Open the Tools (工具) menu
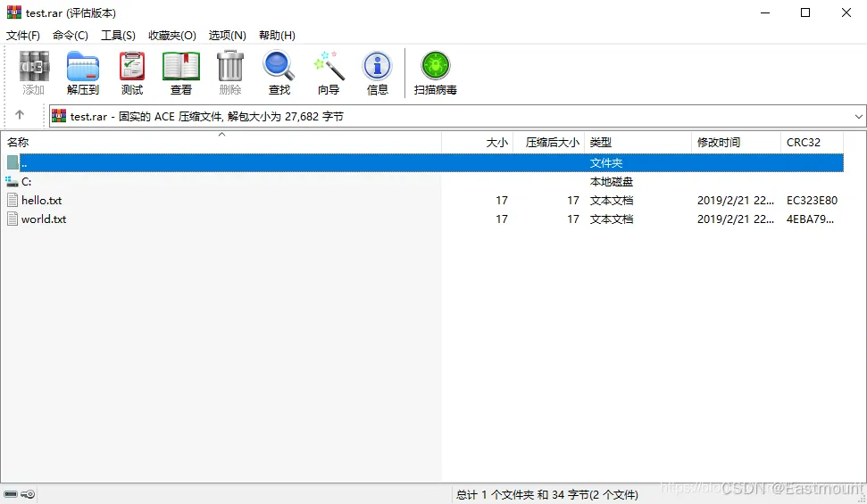The width and height of the screenshot is (867, 504). pos(118,36)
